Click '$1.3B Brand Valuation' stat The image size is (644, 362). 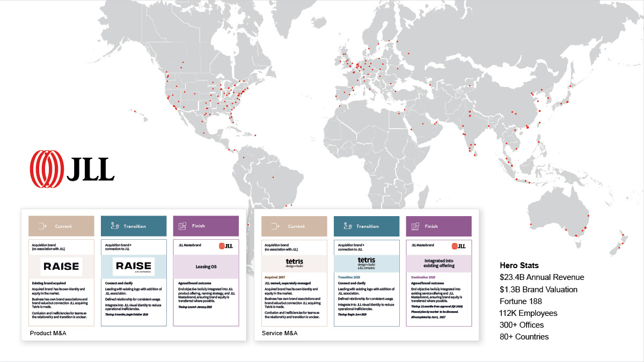point(539,289)
